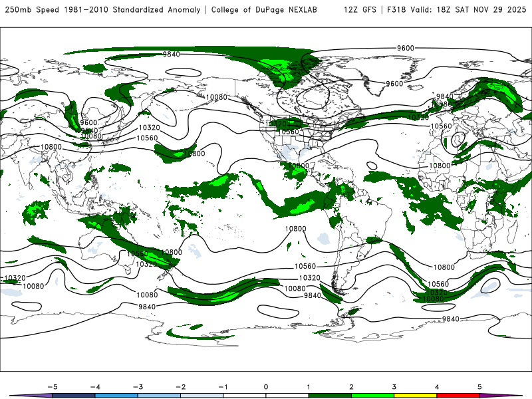Click the '10800' contour label over India
The height and width of the screenshot is (399, 532).
(51, 147)
